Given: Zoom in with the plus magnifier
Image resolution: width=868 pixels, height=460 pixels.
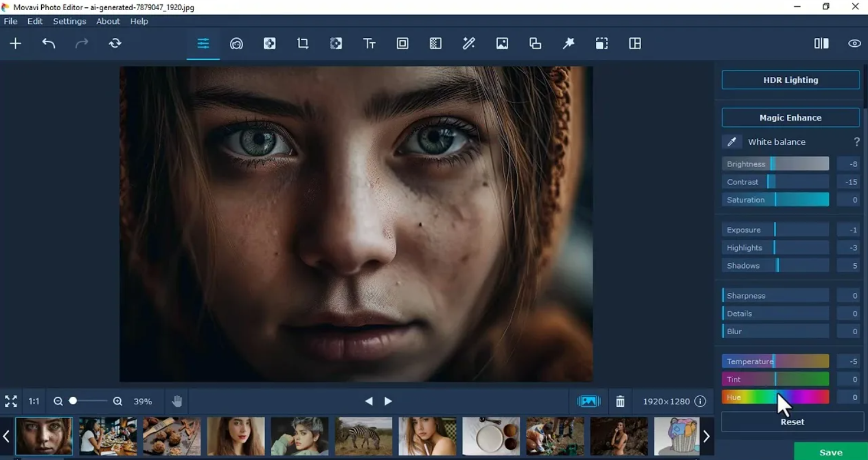Looking at the screenshot, I should click(117, 401).
